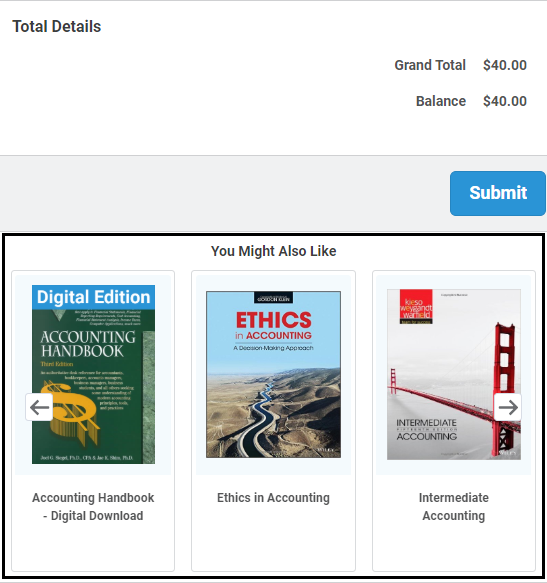This screenshot has width=547, height=583.
Task: Open the Accounting Handbook book cover
Action: tap(93, 374)
